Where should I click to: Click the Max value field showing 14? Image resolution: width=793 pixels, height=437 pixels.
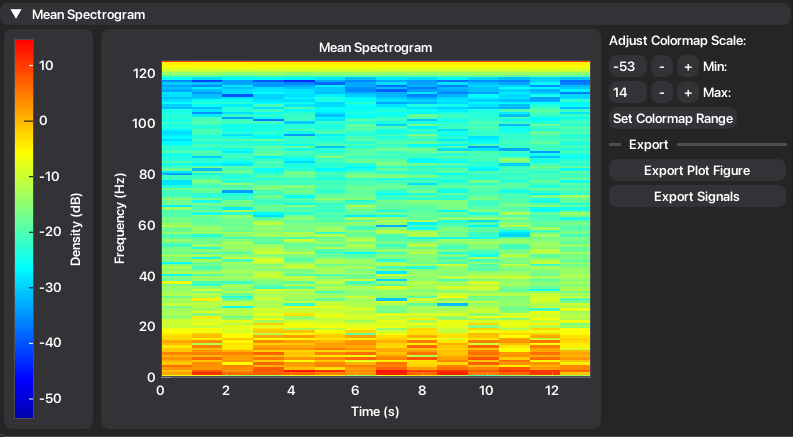(x=628, y=93)
